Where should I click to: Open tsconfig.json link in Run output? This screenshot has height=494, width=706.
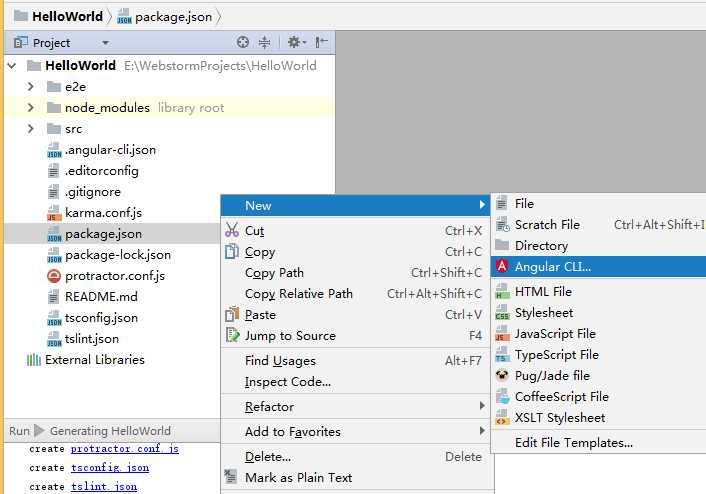tap(110, 468)
